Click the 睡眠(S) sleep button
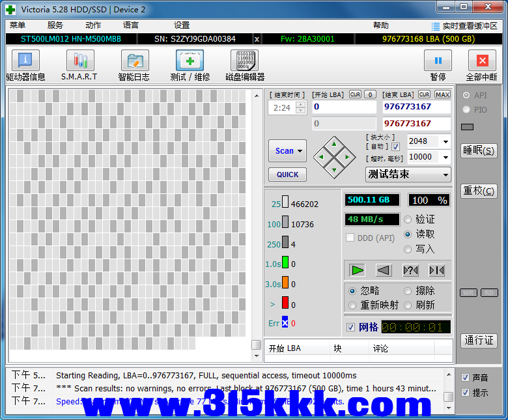 point(479,150)
